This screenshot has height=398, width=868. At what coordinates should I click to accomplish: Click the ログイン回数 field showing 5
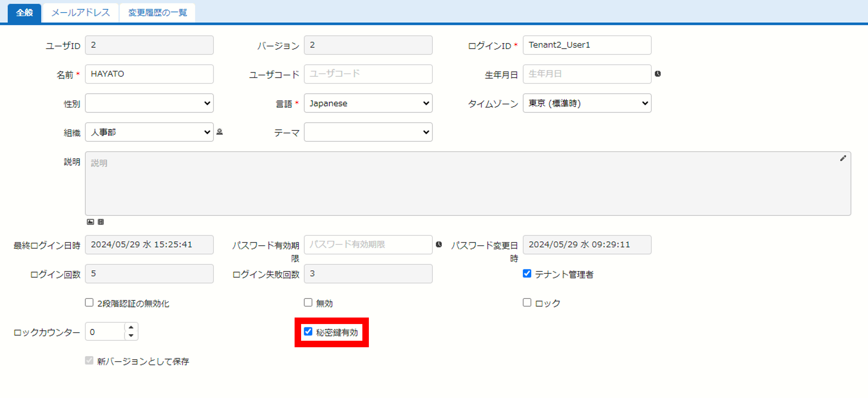(x=149, y=274)
